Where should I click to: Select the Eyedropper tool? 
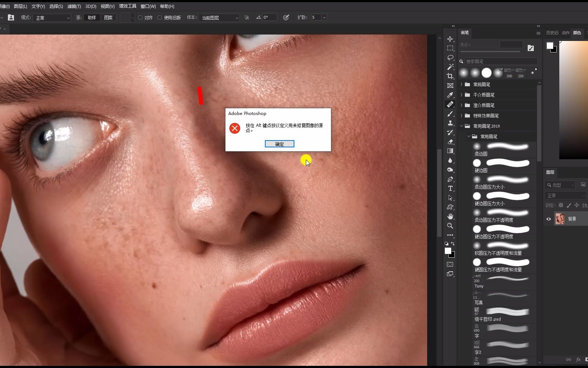tap(450, 95)
